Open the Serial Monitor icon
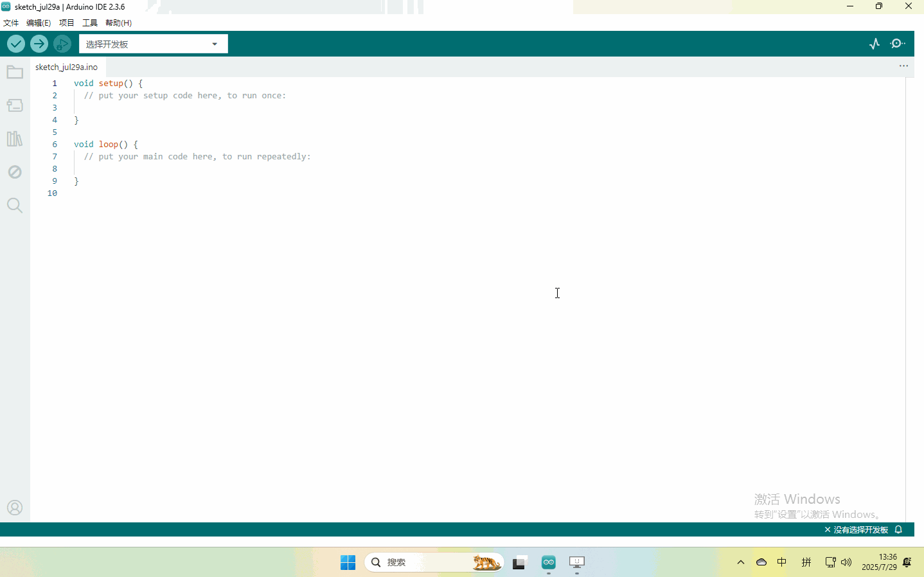This screenshot has height=577, width=924. click(898, 44)
